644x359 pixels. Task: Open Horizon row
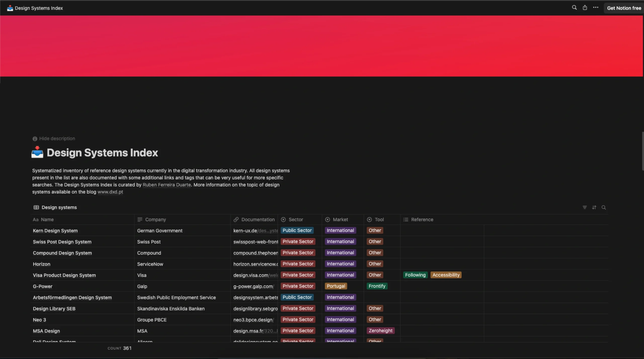point(42,264)
